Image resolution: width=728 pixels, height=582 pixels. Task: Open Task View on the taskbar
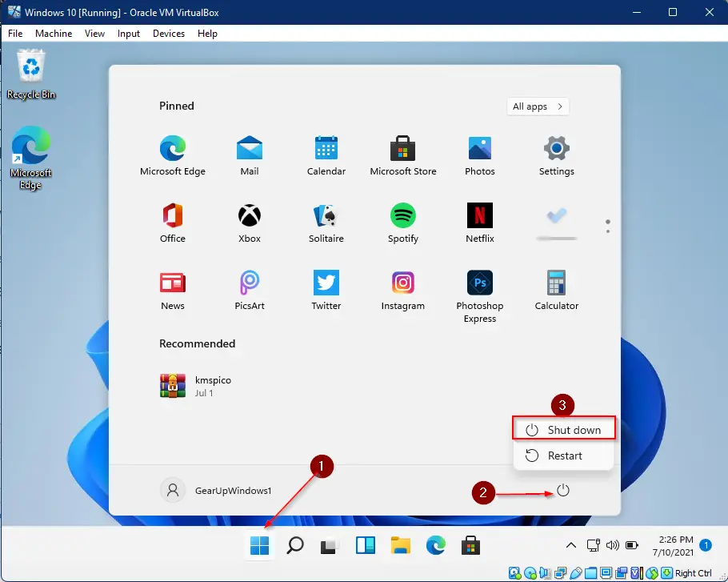tap(330, 545)
